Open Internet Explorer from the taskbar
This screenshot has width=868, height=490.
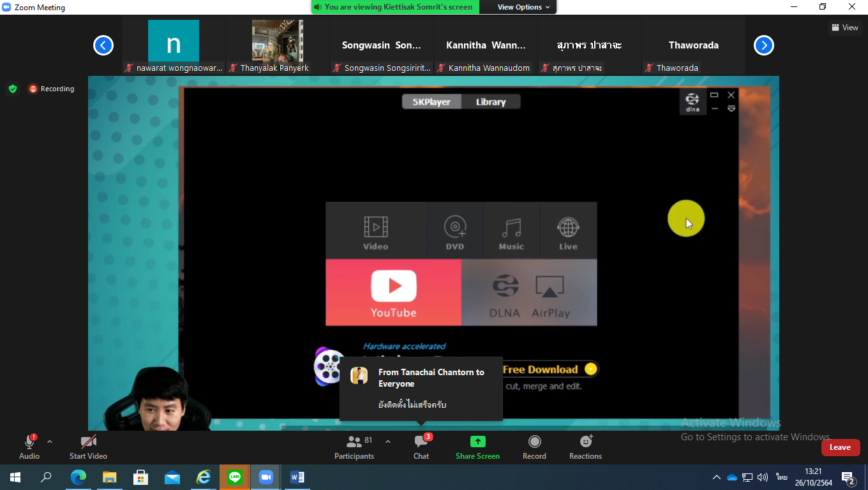click(x=204, y=477)
